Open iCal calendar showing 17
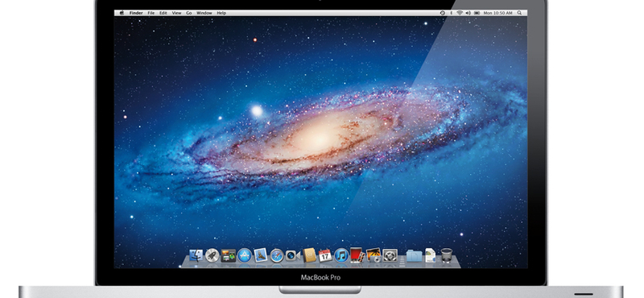 click(x=325, y=255)
